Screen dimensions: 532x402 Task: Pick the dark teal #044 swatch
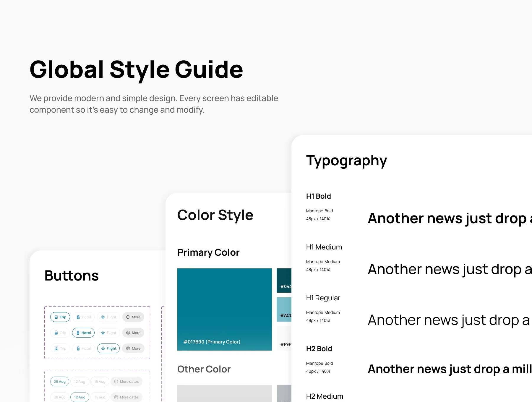point(284,281)
